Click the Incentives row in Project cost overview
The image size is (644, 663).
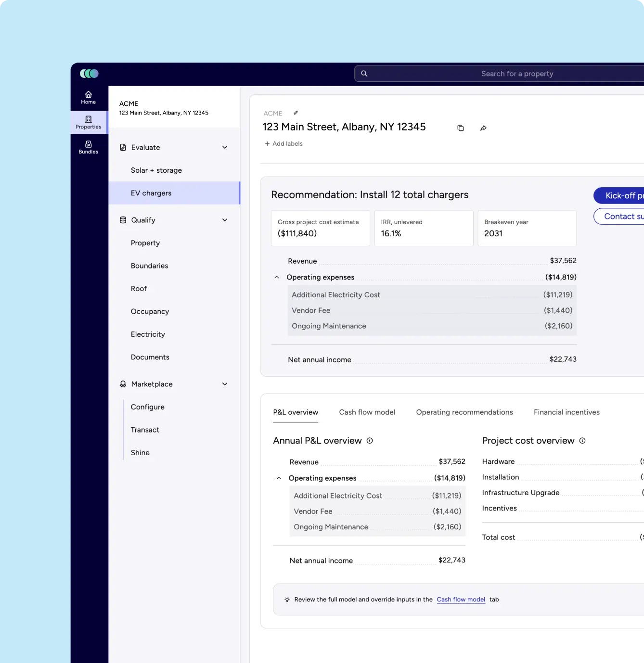pos(563,509)
